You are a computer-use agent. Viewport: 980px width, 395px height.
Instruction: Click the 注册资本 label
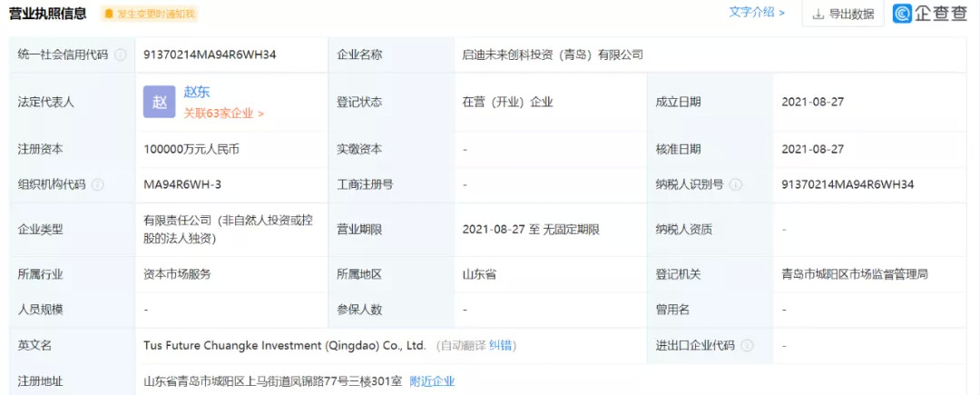pos(41,150)
